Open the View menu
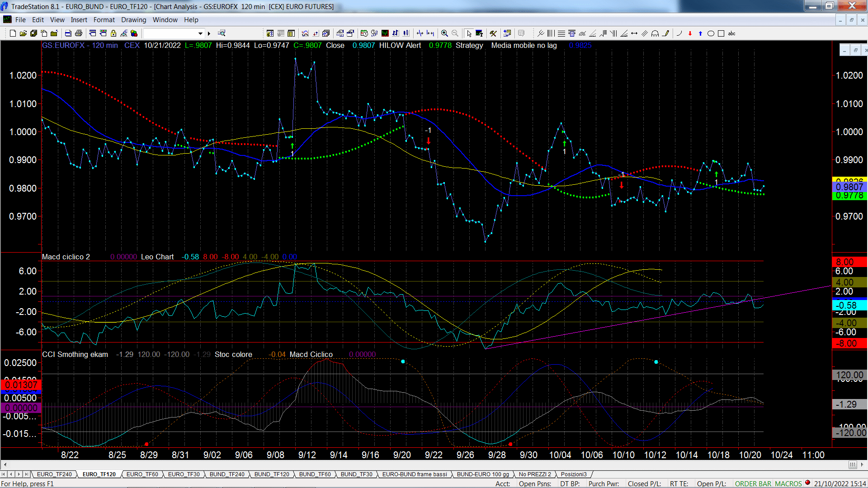 57,19
